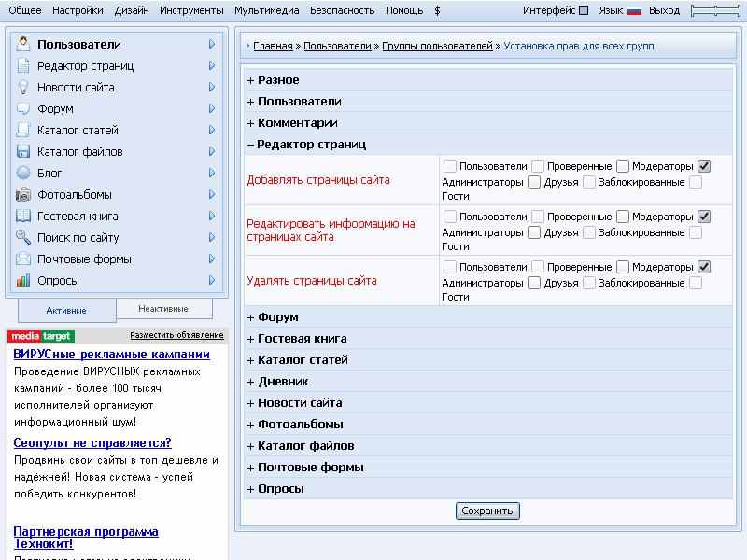Open ВИРУСные рекламные кампании ad link
Viewport: 747px width, 560px height.
(111, 355)
